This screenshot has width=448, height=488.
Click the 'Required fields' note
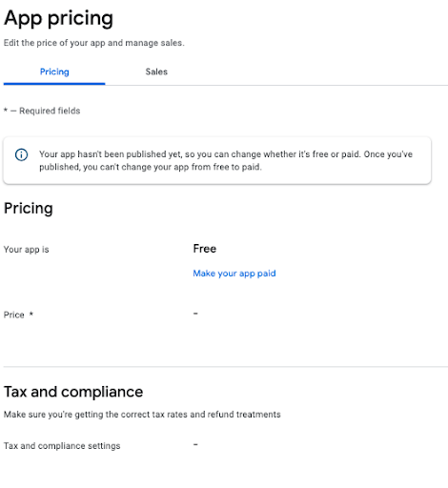tap(42, 111)
